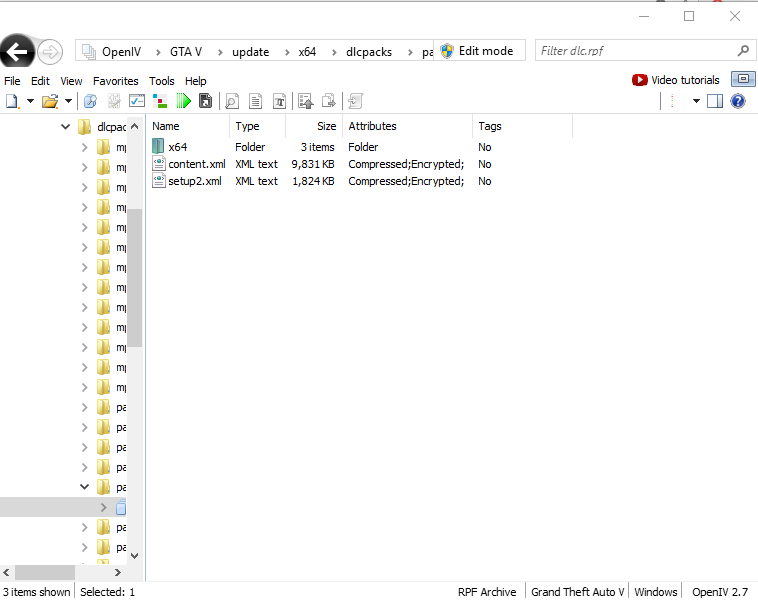The height and width of the screenshot is (602, 758).
Task: Click the x64 breadcrumb segment
Action: 307,51
